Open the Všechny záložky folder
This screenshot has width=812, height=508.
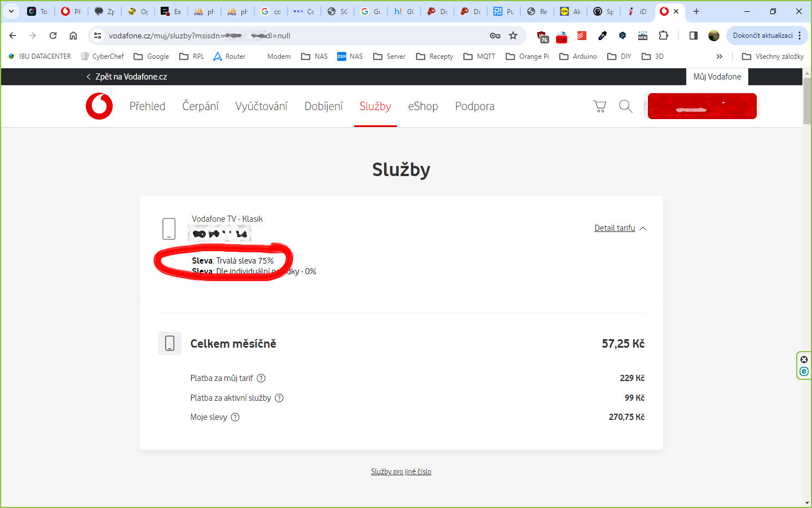[x=773, y=56]
